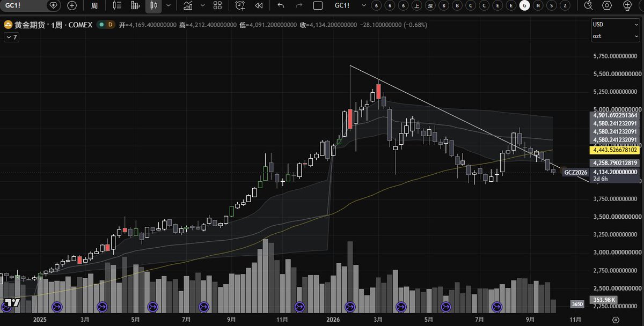
Task: Click the GCZ2026 contract label
Action: tap(575, 172)
